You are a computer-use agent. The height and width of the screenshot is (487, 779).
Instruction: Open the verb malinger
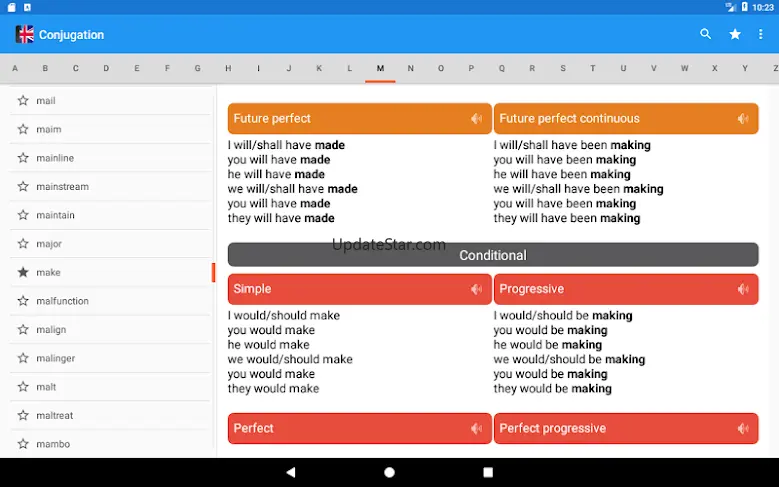pyautogui.click(x=56, y=358)
